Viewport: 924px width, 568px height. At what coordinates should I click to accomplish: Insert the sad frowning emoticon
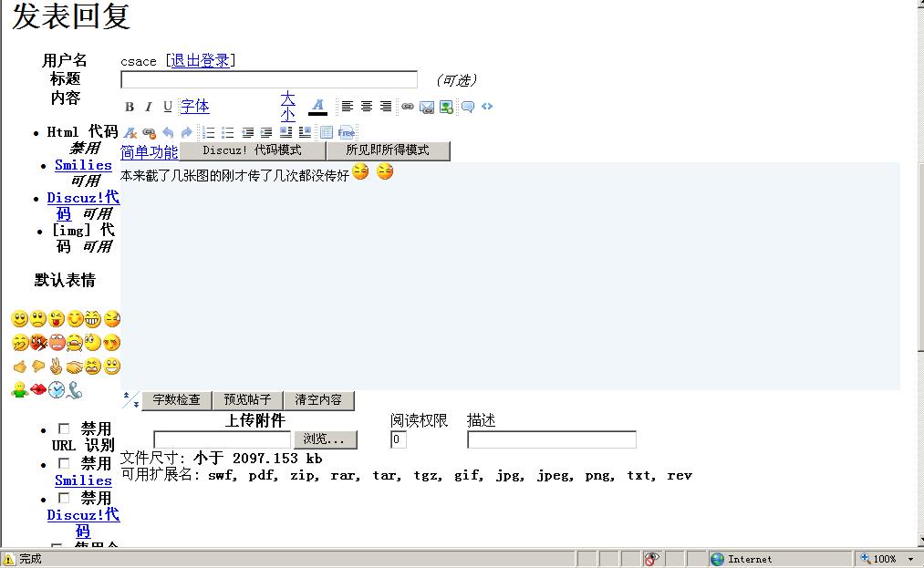click(37, 319)
